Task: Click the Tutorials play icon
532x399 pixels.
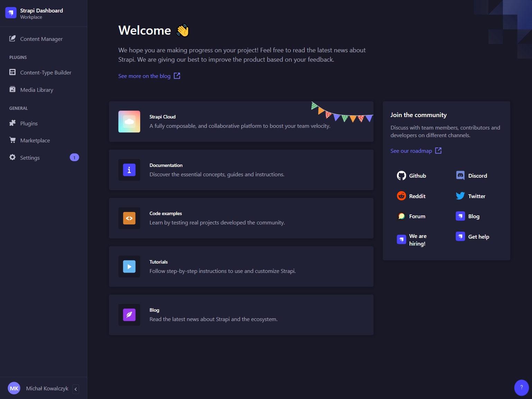Action: (129, 267)
